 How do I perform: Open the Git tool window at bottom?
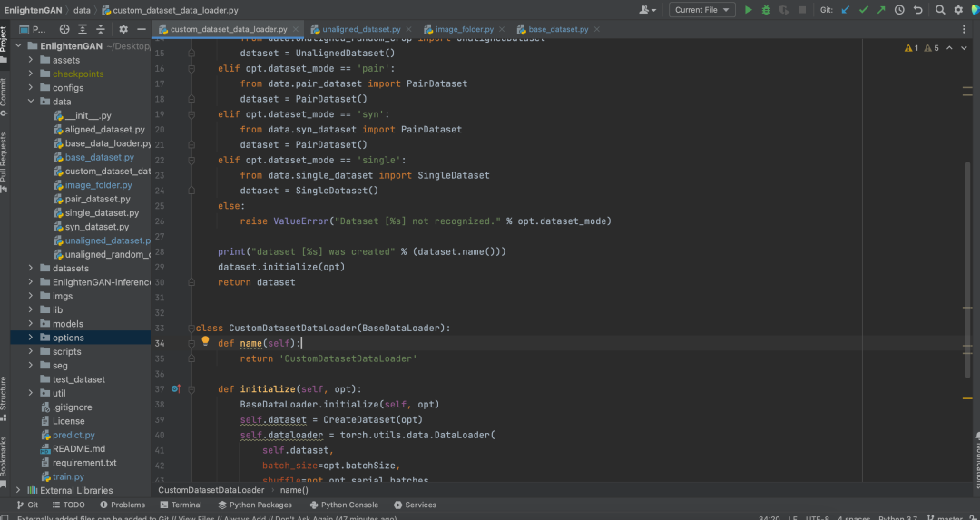coord(27,505)
